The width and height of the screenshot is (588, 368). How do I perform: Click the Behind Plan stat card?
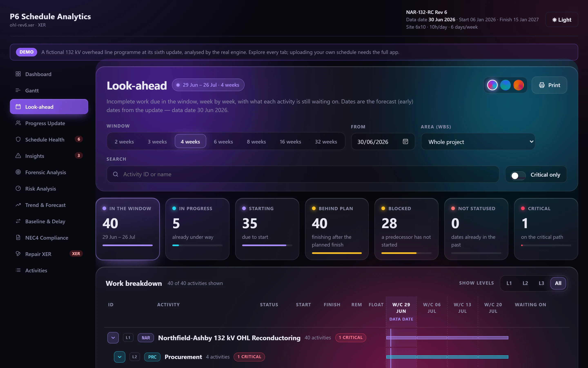(x=337, y=229)
